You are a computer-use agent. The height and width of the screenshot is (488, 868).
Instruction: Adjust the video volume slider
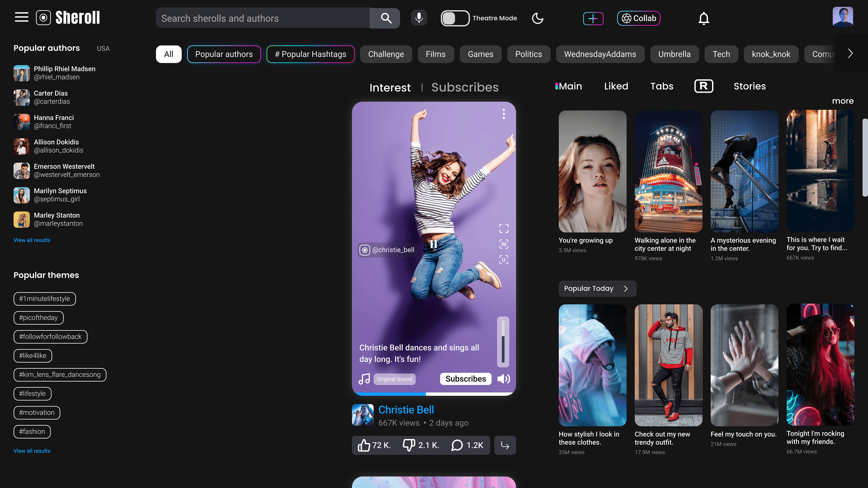coord(503,342)
